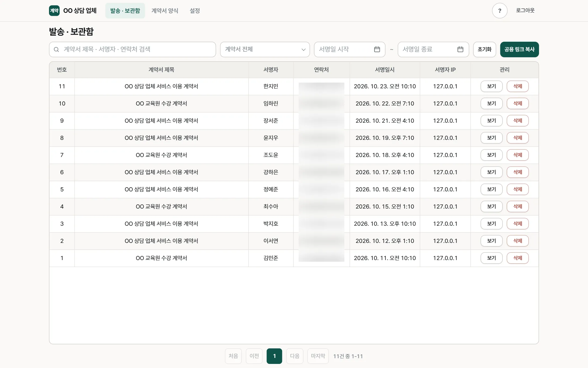Delete contract signed by 장서준
The image size is (588, 368).
coord(517,121)
